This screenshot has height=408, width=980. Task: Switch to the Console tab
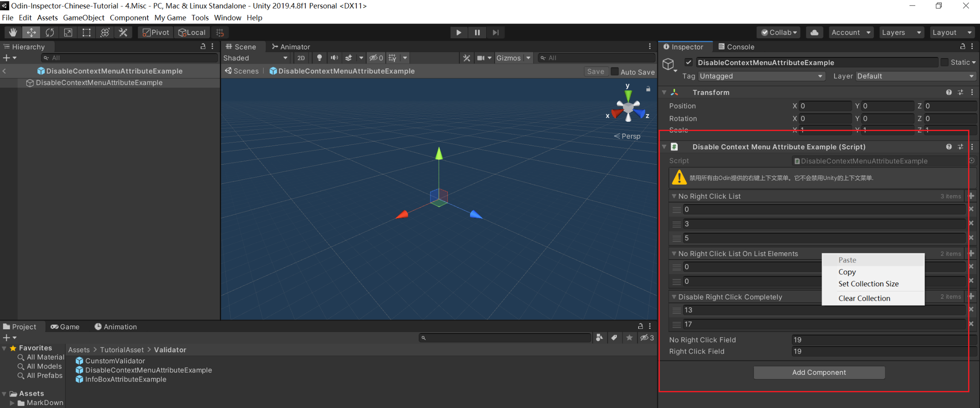click(x=736, y=47)
